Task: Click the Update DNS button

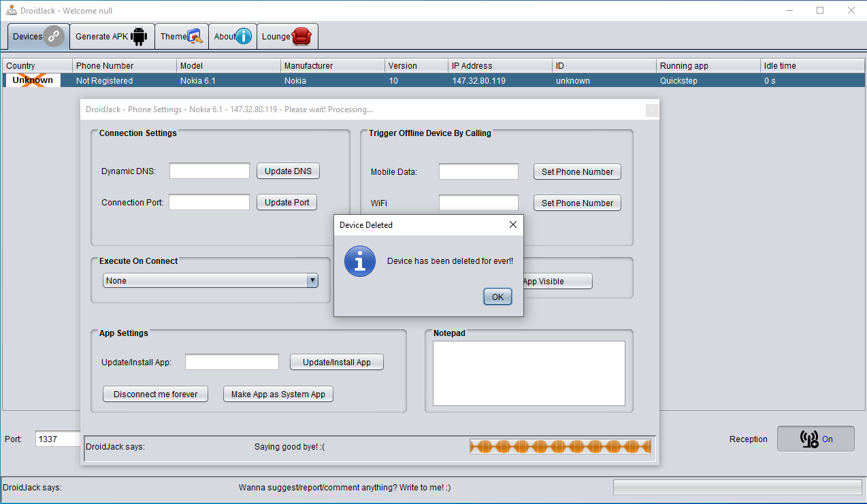Action: (x=288, y=171)
